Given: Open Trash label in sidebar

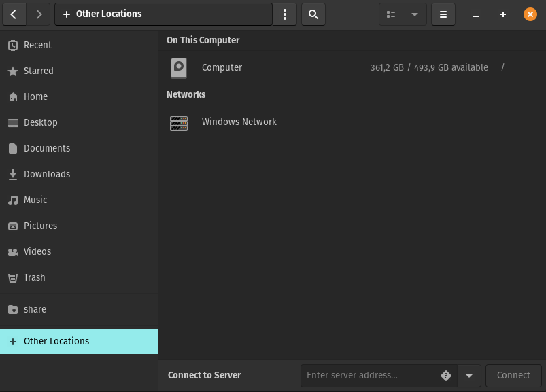Looking at the screenshot, I should 35,278.
